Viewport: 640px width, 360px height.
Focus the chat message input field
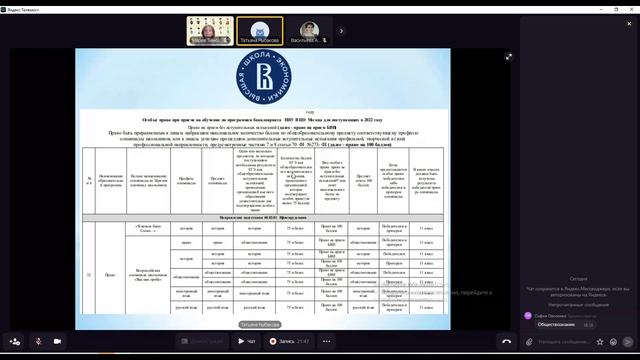point(564,342)
